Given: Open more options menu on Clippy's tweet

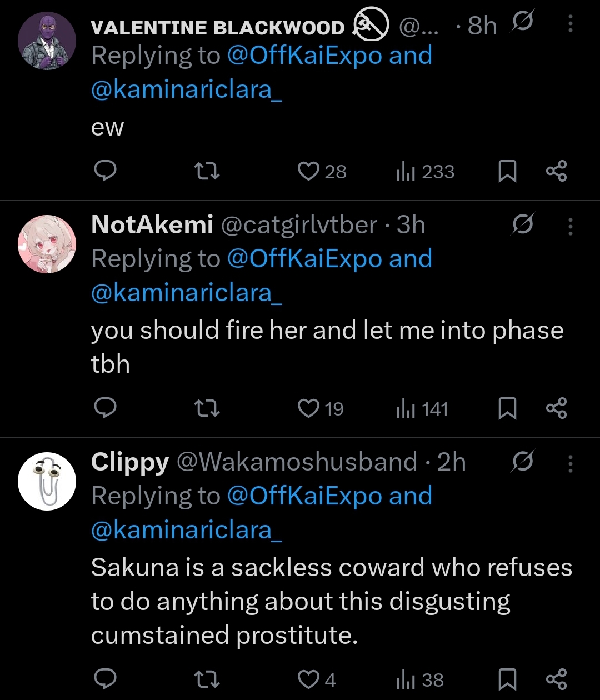Looking at the screenshot, I should (570, 463).
